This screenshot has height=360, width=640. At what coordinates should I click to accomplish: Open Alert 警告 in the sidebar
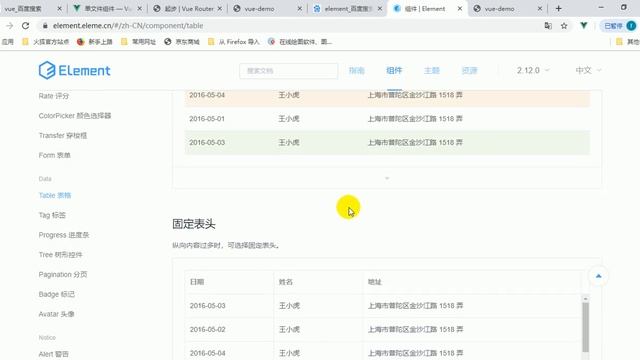53,354
